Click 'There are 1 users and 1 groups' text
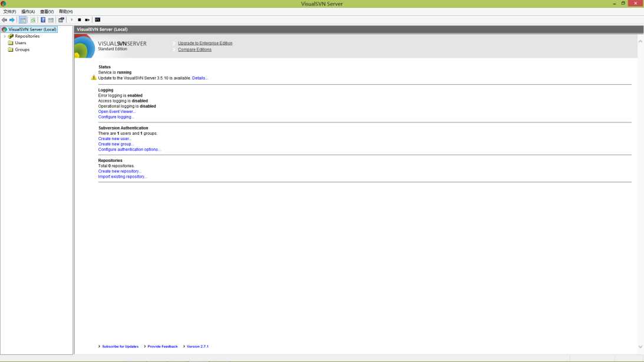Image resolution: width=644 pixels, height=362 pixels. pos(128,134)
